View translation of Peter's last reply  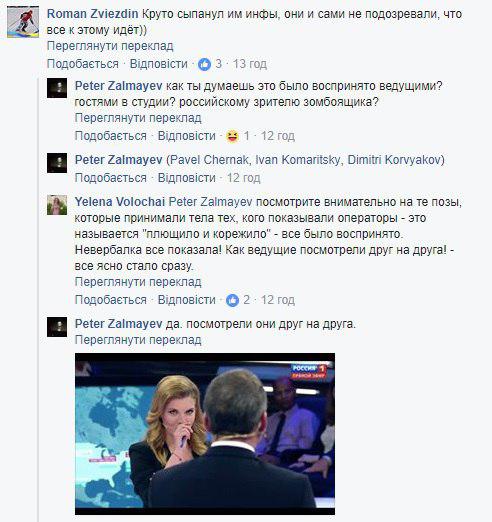[138, 340]
